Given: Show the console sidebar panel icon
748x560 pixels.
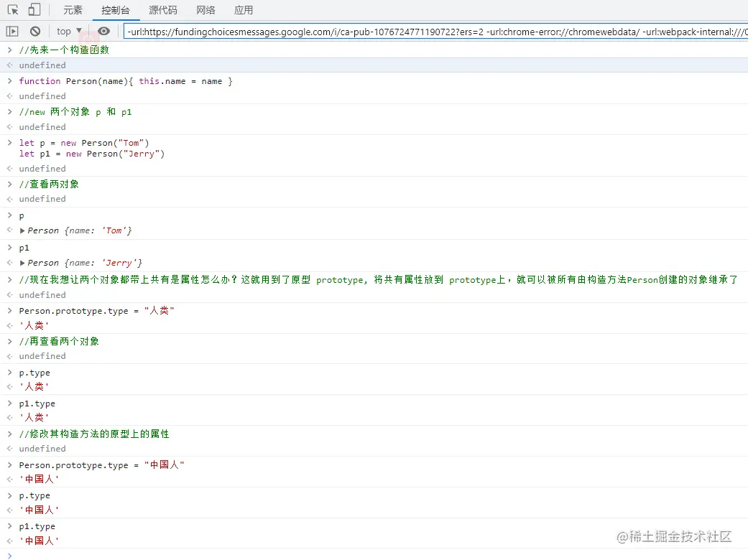Looking at the screenshot, I should 12,32.
